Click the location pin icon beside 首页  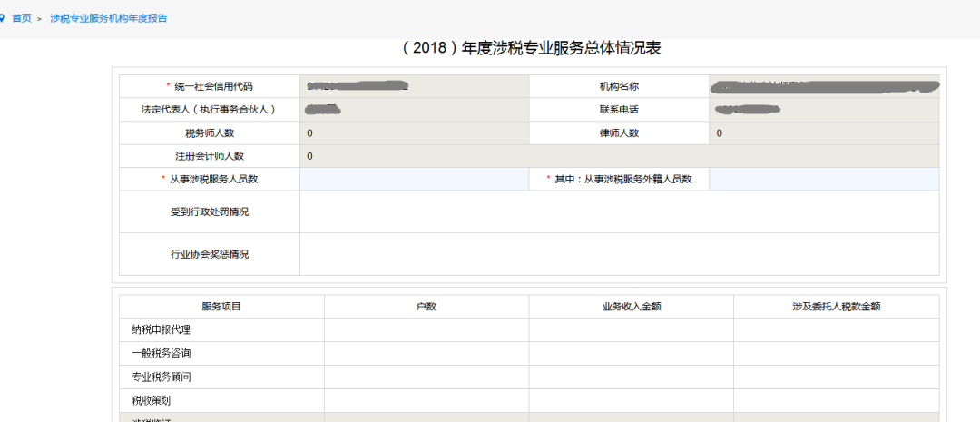3,19
